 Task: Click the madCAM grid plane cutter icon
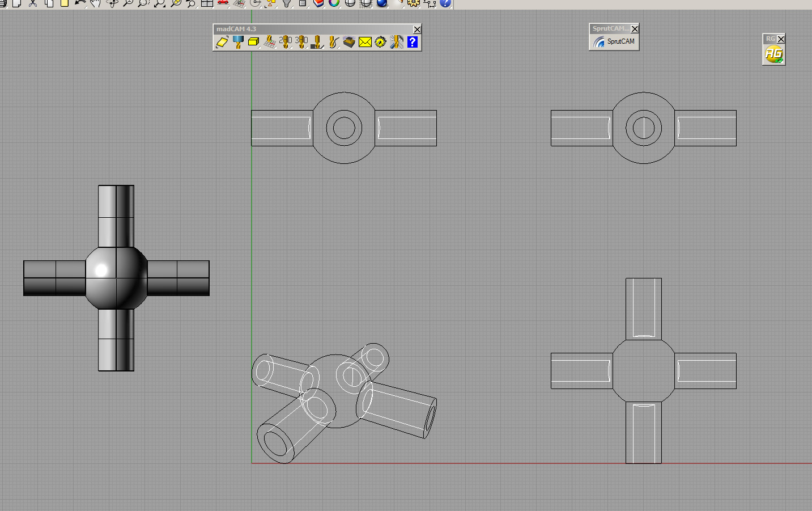tap(270, 42)
